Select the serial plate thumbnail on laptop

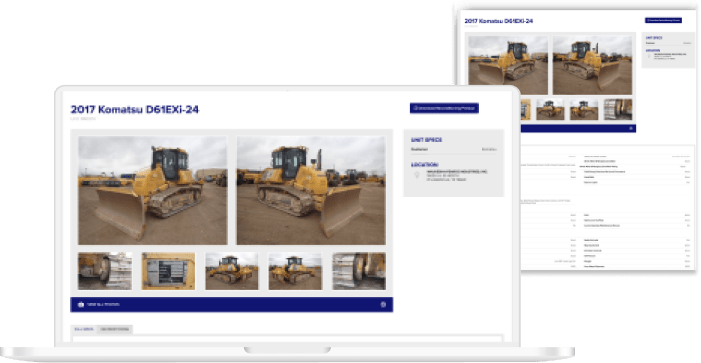point(169,271)
